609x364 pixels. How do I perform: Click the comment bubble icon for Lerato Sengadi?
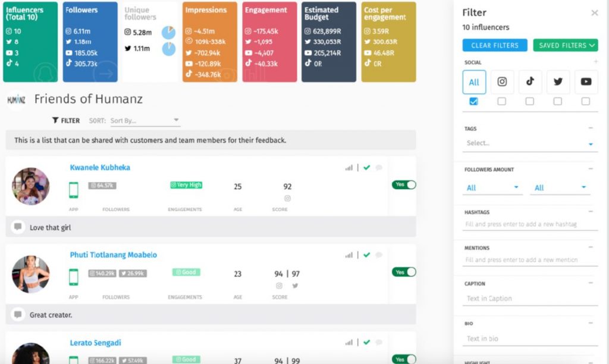pos(379,342)
